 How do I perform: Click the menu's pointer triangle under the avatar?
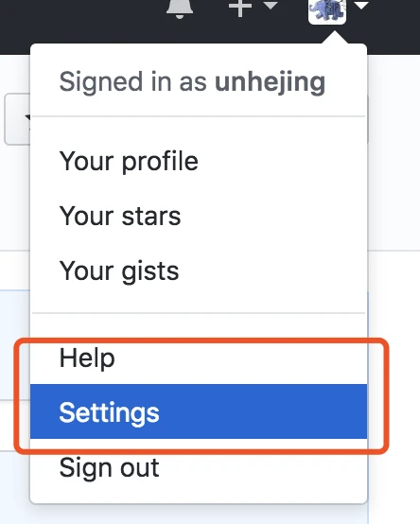coord(335,38)
